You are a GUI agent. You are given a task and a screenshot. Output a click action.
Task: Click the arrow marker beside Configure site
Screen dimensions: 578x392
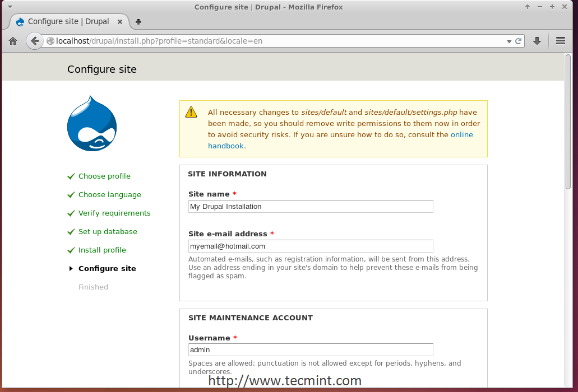[x=71, y=268]
